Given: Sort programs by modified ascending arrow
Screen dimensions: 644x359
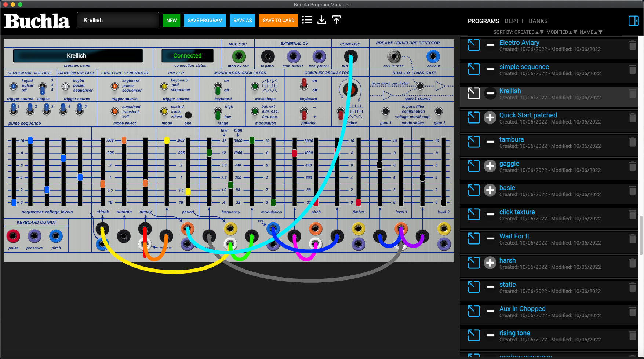Looking at the screenshot, I should 570,32.
